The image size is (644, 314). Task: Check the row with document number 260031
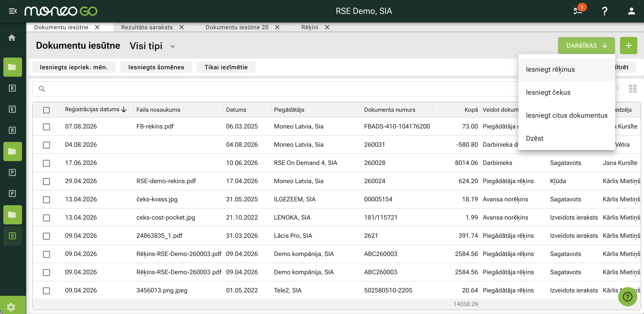pos(46,145)
